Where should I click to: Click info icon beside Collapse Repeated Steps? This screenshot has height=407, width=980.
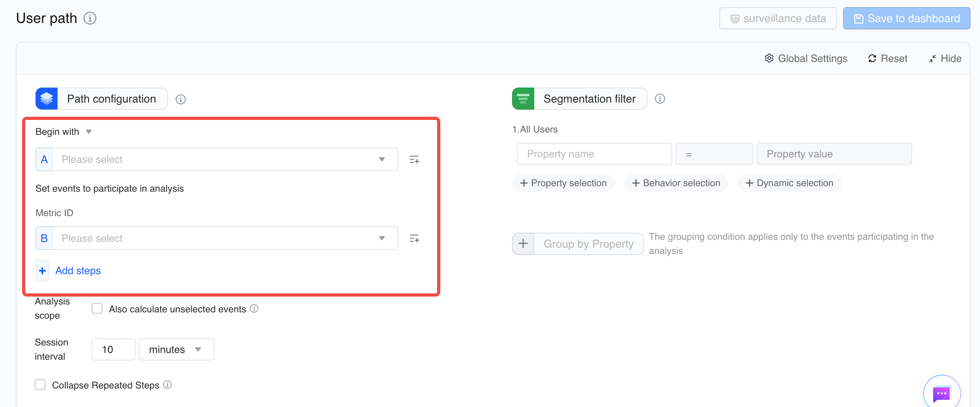[x=167, y=385]
